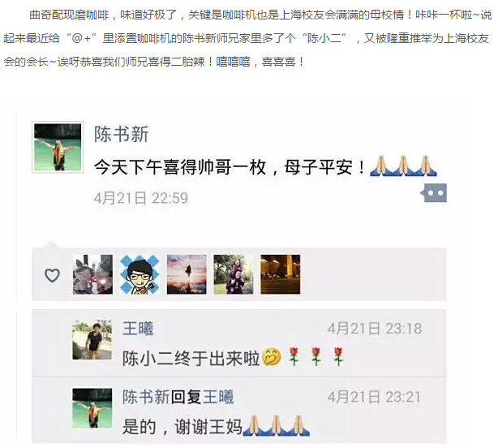Viewport: 498px width, 448px height.
Task: Click the post timestamp 4月21日 22:59
Action: click(140, 198)
